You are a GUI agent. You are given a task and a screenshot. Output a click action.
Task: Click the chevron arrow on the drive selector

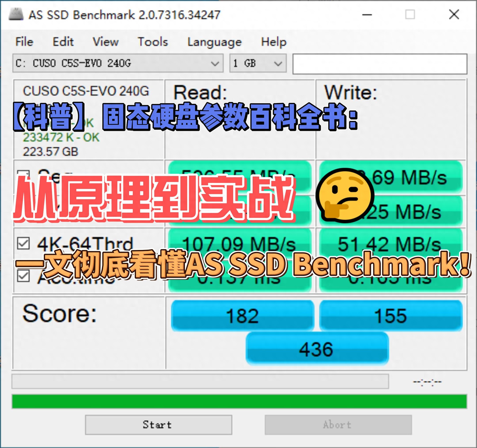[215, 63]
